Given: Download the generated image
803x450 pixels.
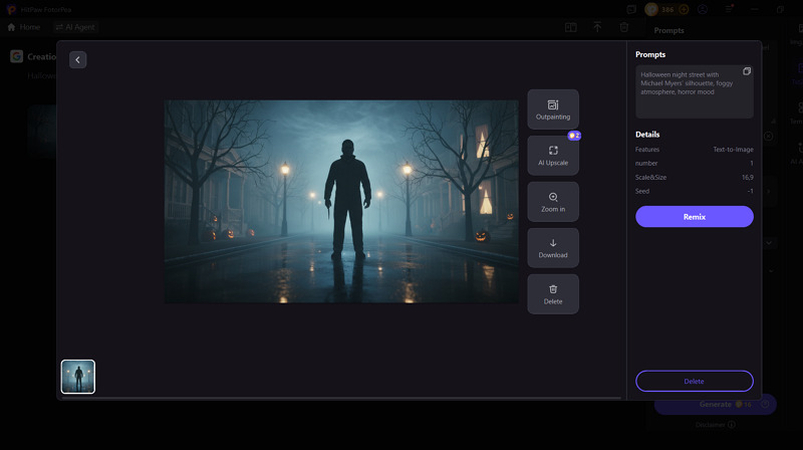Looking at the screenshot, I should tap(553, 248).
